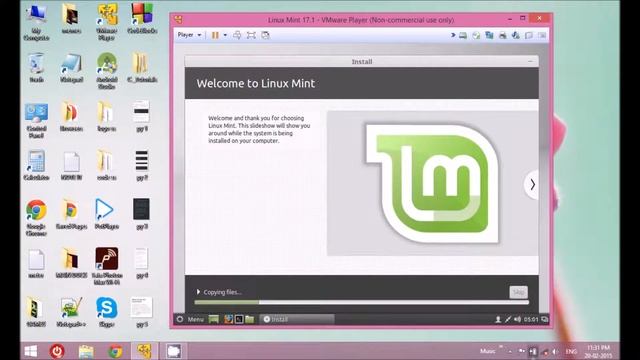
Task: Click the CD/DVD drive device icon
Action: point(476,36)
